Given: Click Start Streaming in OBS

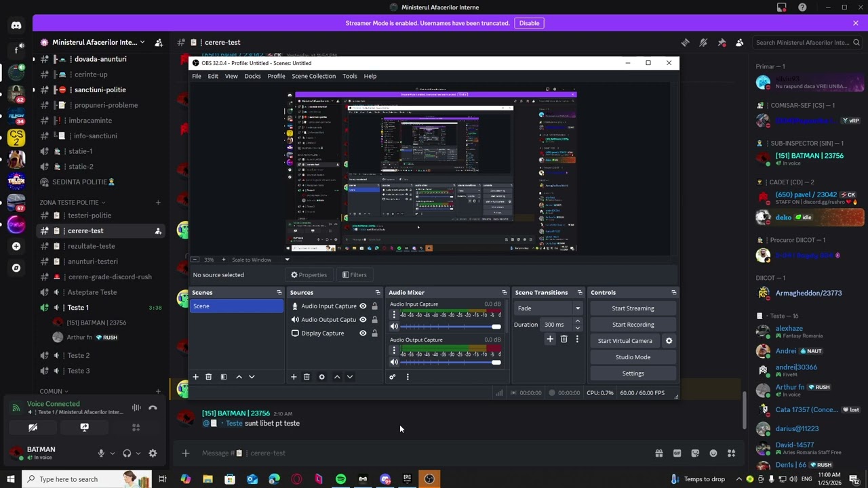Looking at the screenshot, I should point(633,308).
